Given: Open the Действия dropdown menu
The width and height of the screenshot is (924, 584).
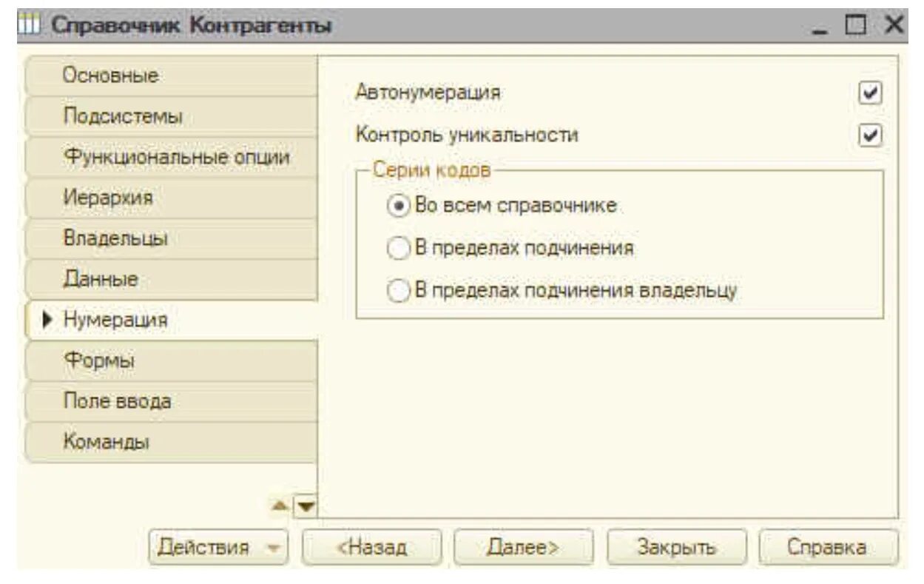Looking at the screenshot, I should pyautogui.click(x=216, y=548).
